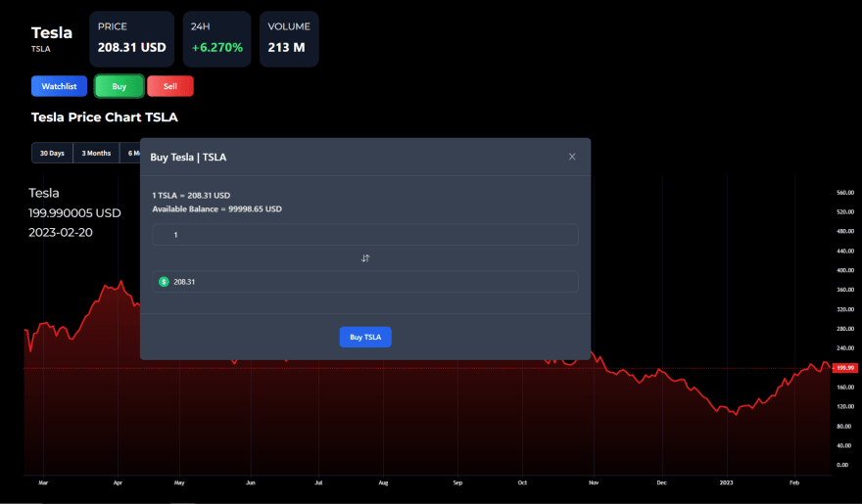This screenshot has width=862, height=504.
Task: Click the VOLUME 213 M card
Action: (x=289, y=39)
